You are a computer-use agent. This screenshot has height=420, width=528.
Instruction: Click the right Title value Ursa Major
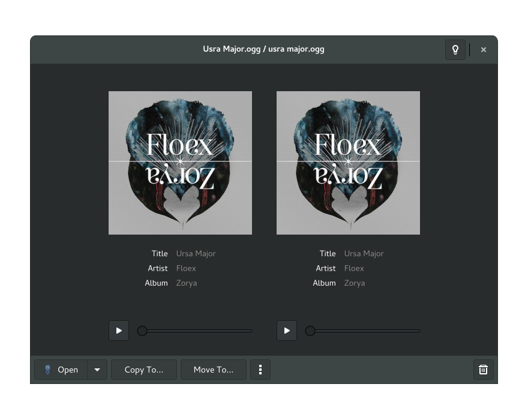(x=364, y=254)
